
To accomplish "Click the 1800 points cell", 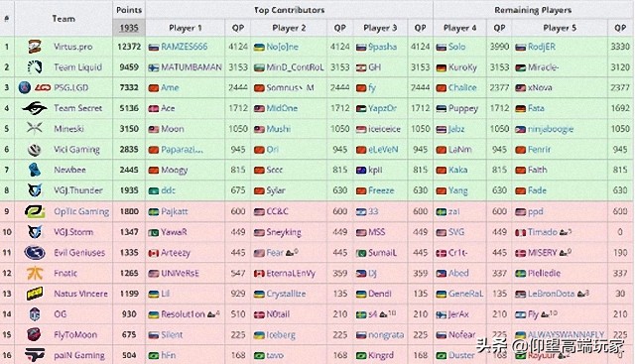I will click(x=129, y=211).
